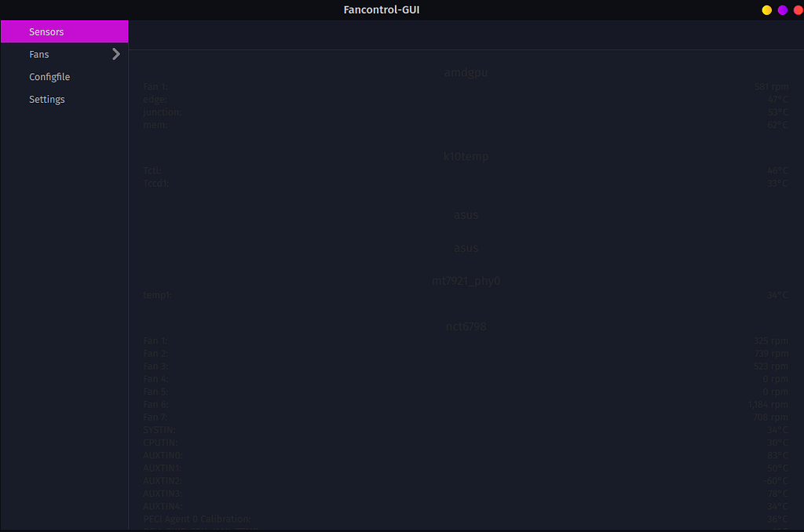Click the first asus sensor group header

(466, 214)
